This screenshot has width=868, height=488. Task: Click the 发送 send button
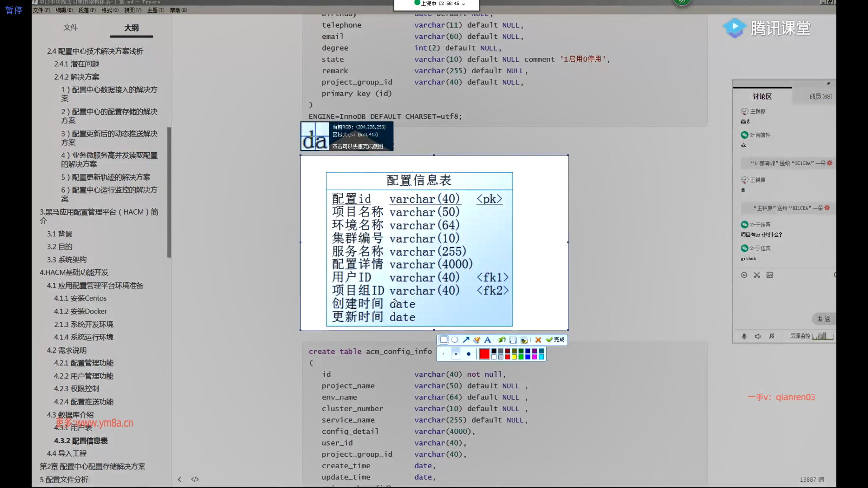pyautogui.click(x=824, y=319)
